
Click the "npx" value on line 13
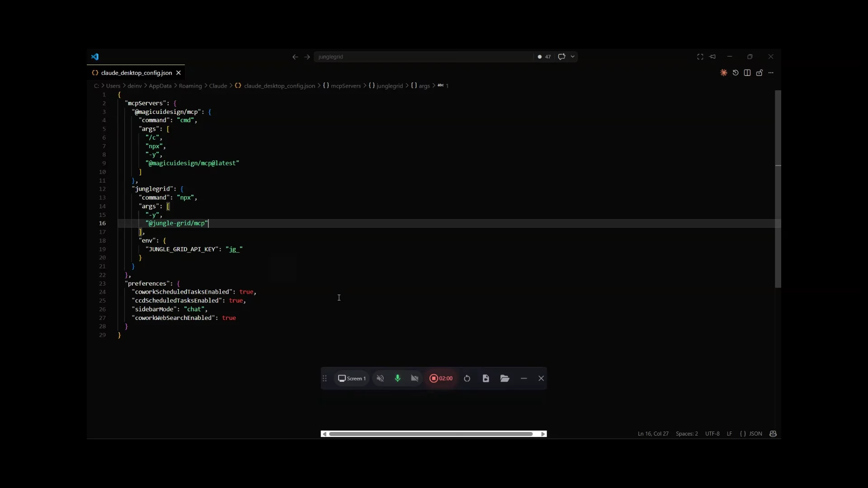185,197
